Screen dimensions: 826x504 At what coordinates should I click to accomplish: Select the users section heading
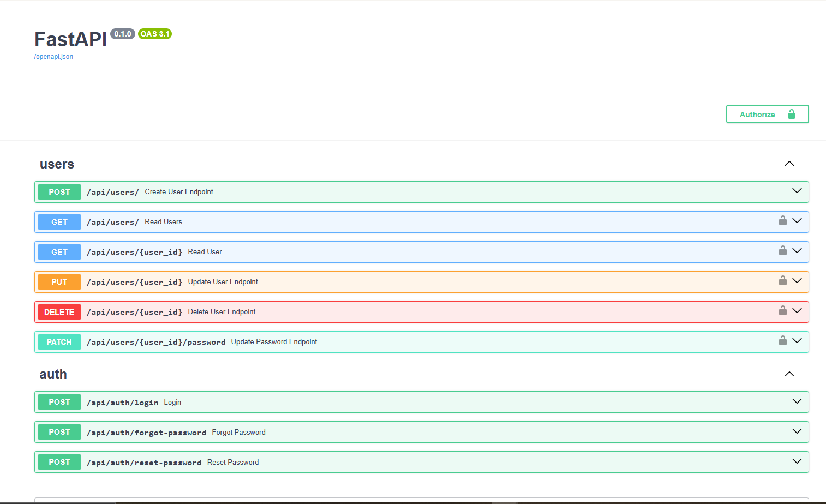coord(57,164)
